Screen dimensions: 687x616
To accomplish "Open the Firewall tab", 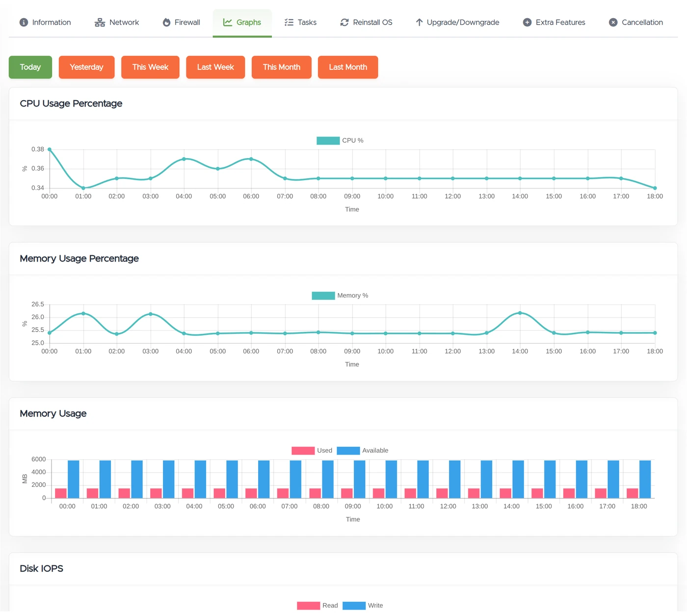I will click(x=181, y=23).
